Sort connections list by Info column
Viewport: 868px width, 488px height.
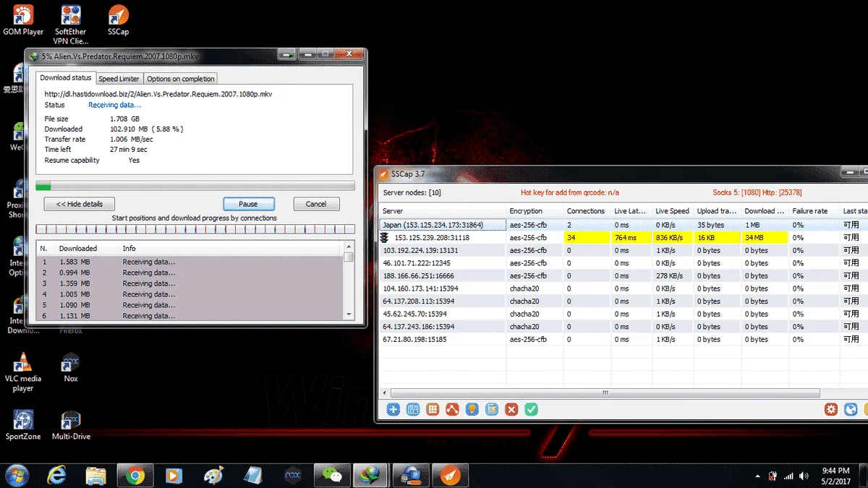pos(230,248)
